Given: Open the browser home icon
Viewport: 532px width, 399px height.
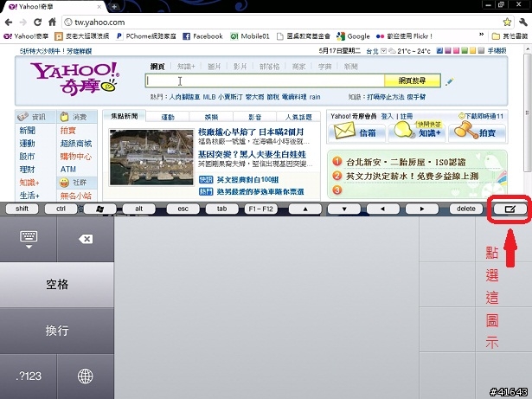Looking at the screenshot, I should pos(52,23).
